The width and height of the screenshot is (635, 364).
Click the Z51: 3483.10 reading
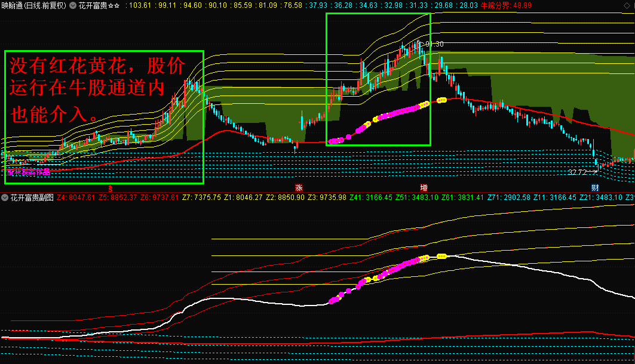(417, 198)
